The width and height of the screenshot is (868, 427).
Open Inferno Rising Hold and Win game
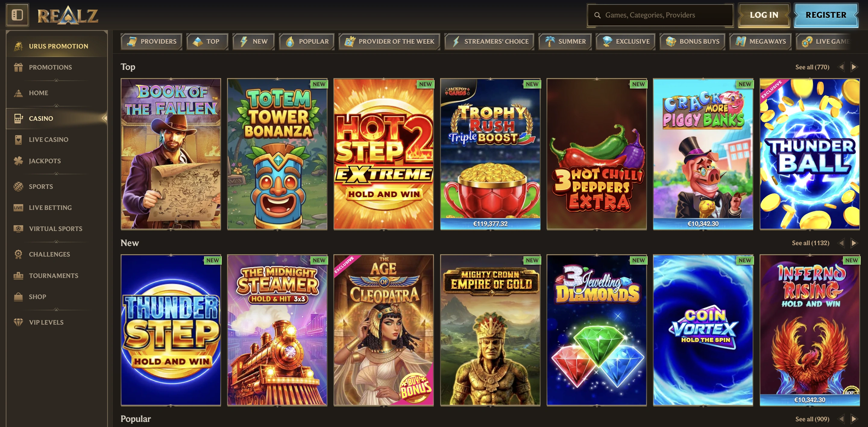tap(810, 330)
